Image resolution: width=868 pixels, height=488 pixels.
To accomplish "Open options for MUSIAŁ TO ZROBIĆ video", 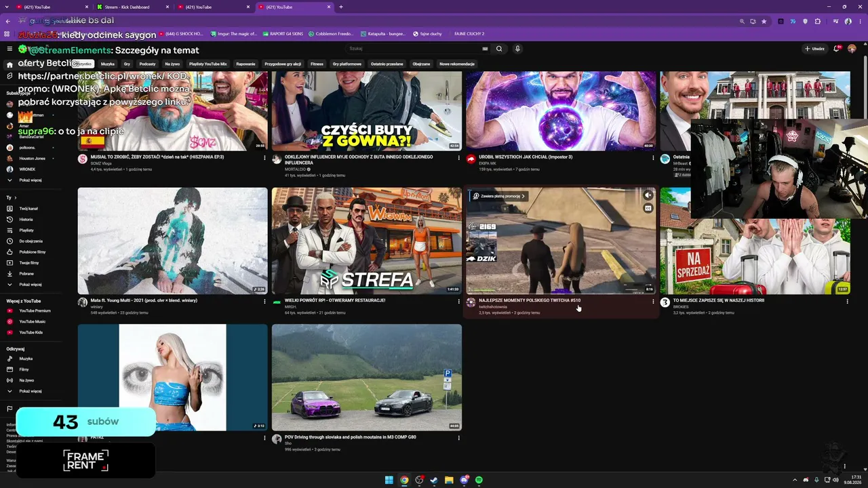I will [264, 158].
